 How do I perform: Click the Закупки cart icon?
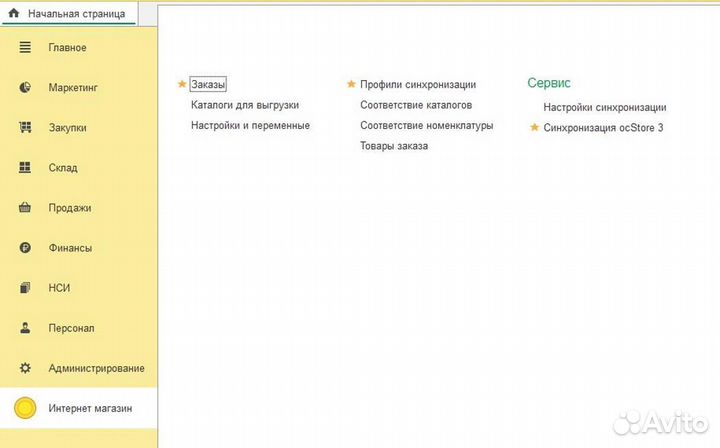(x=25, y=127)
